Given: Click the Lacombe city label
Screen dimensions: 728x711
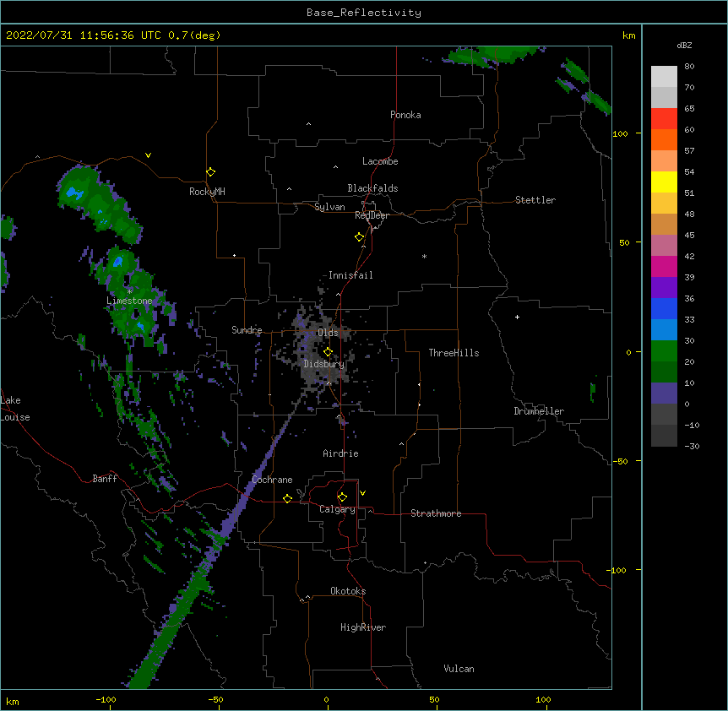Looking at the screenshot, I should tap(380, 161).
